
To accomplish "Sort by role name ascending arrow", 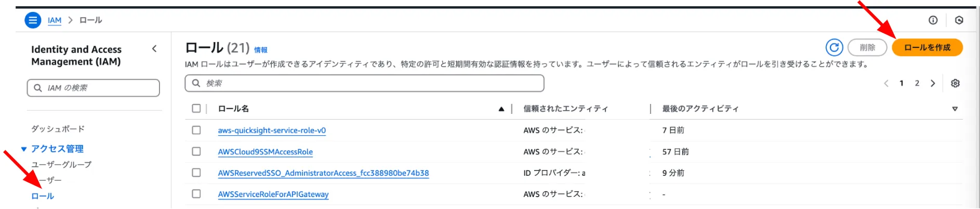I will [x=501, y=109].
